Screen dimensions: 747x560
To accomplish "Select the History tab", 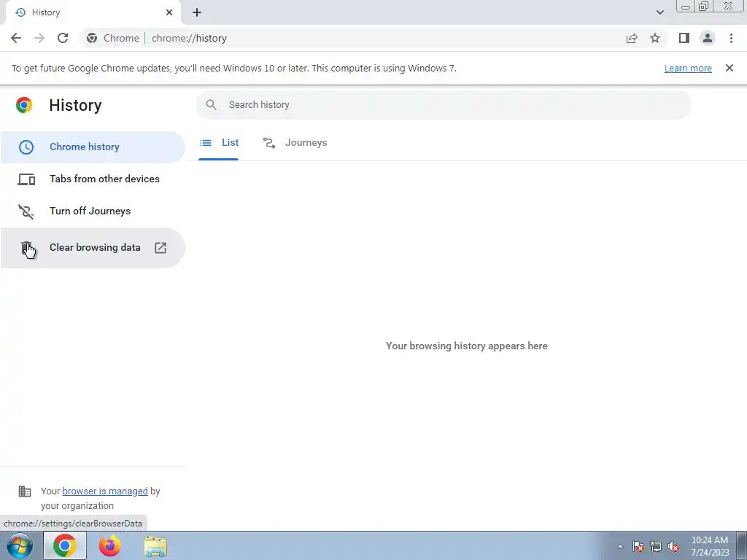I will (x=93, y=12).
